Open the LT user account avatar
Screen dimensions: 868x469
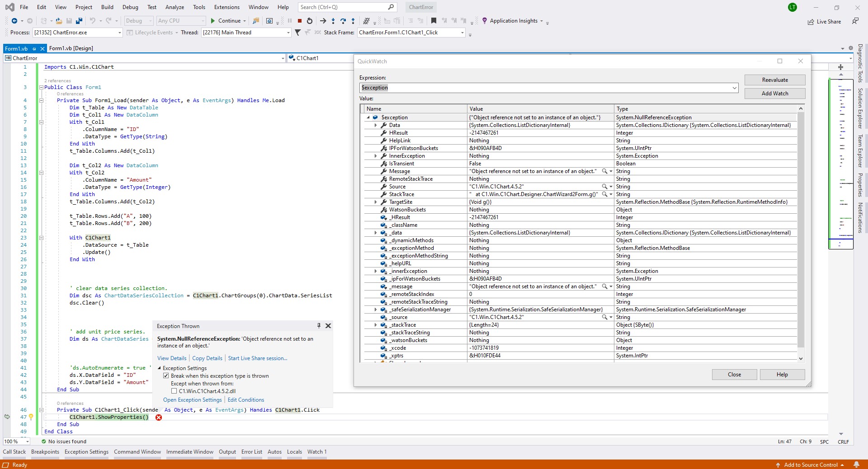[x=793, y=7]
